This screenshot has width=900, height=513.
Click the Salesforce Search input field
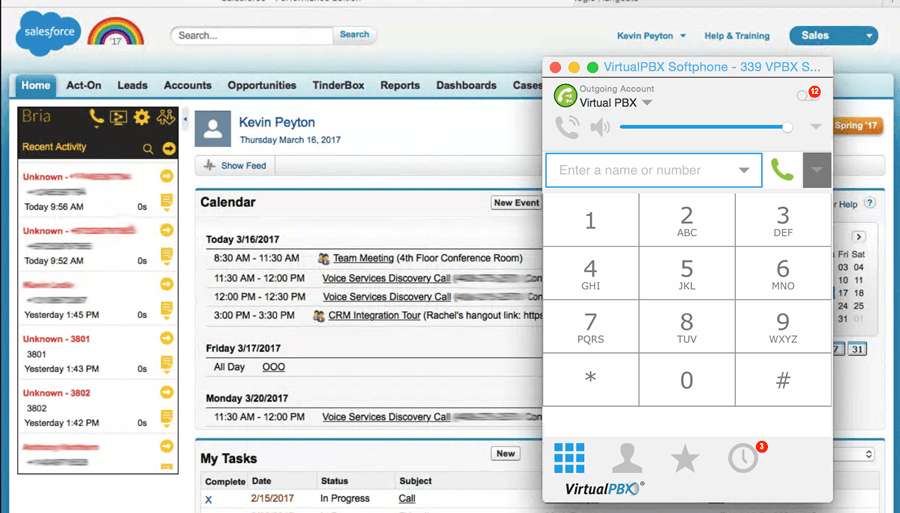(252, 36)
